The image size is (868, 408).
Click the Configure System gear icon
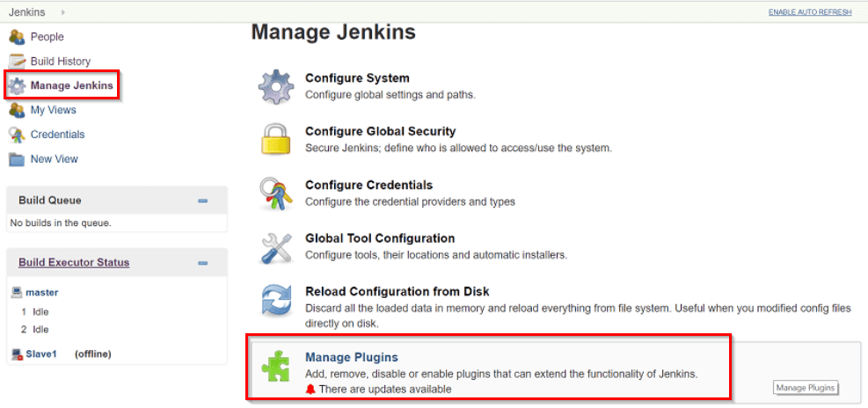coord(275,86)
